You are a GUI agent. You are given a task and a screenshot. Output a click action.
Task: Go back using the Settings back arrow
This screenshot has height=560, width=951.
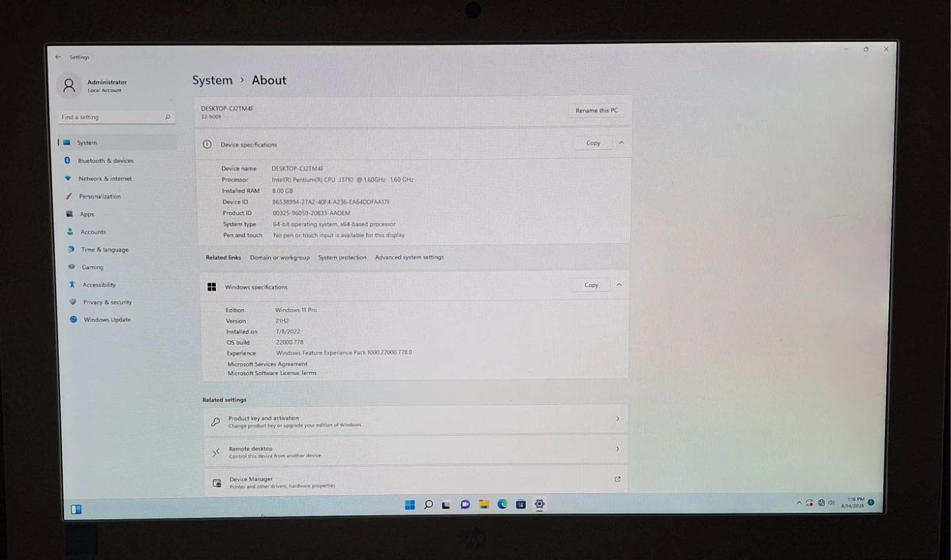pyautogui.click(x=58, y=57)
